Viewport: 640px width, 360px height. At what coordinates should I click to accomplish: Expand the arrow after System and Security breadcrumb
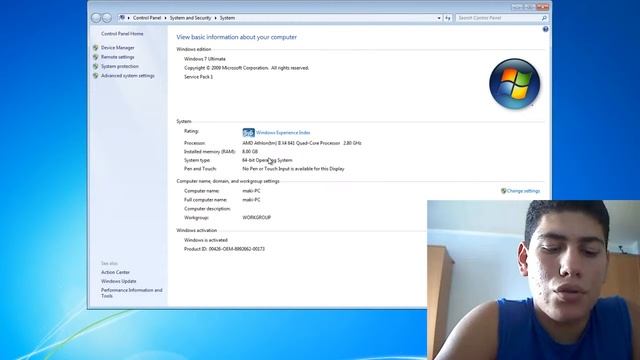[216, 18]
